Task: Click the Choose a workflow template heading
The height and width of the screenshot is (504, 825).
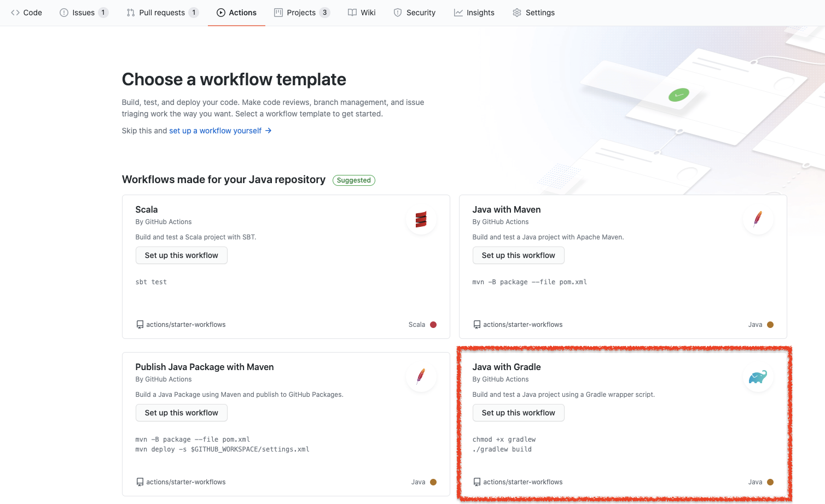Action: coord(234,79)
